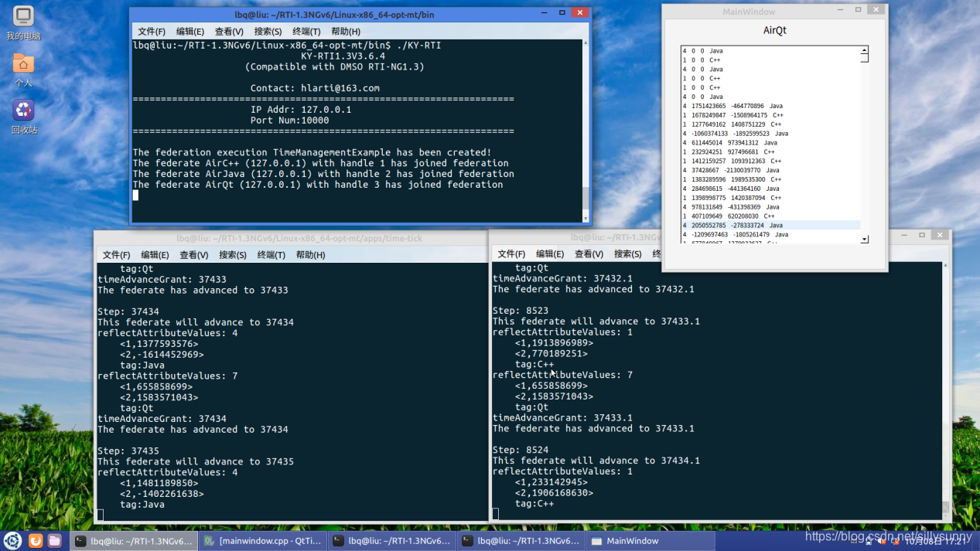Click 'Step: 8524' line in bottom-right terminal
This screenshot has height=551, width=980.
click(x=521, y=450)
